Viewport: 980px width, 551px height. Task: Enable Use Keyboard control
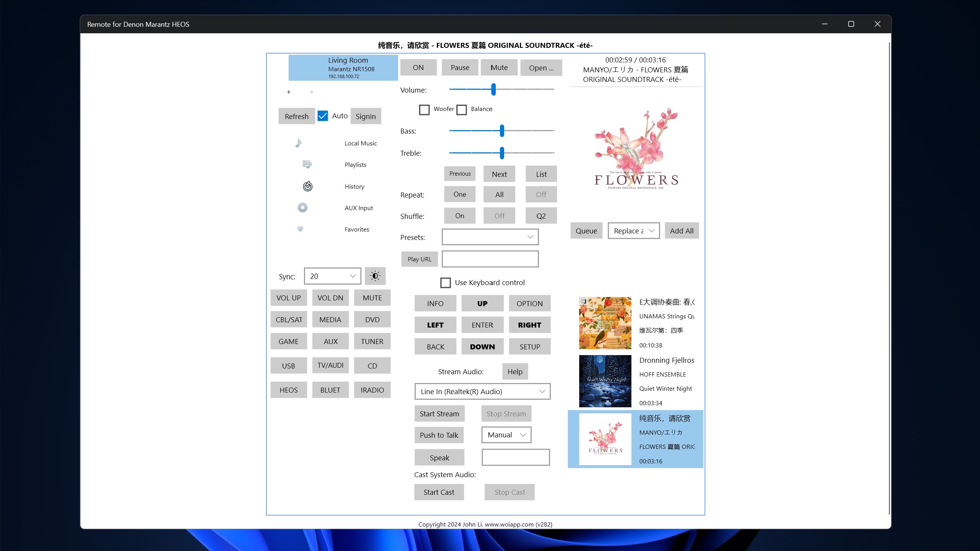tap(445, 282)
